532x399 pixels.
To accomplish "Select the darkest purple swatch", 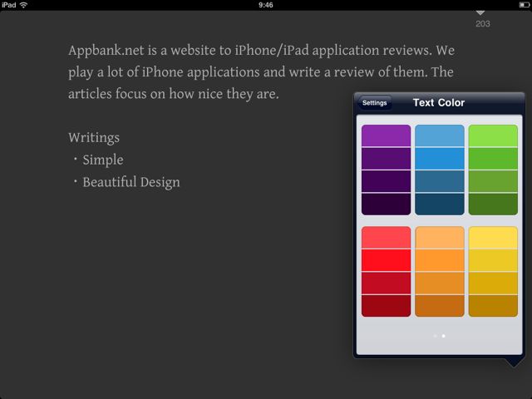I will [x=386, y=204].
